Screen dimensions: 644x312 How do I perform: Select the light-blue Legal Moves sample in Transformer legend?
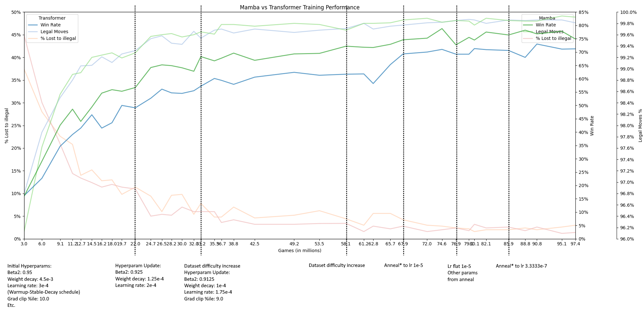[33, 32]
